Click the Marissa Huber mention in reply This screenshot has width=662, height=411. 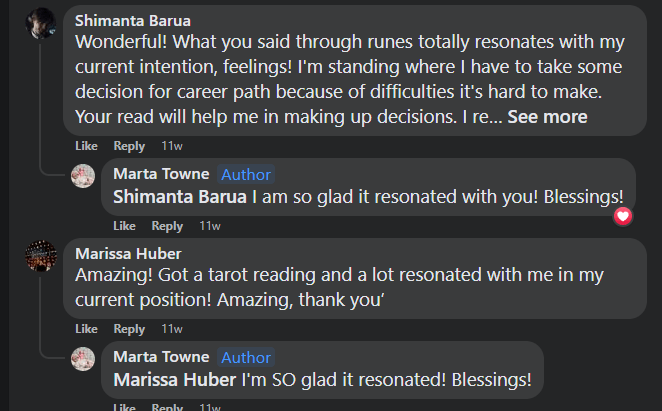click(175, 380)
